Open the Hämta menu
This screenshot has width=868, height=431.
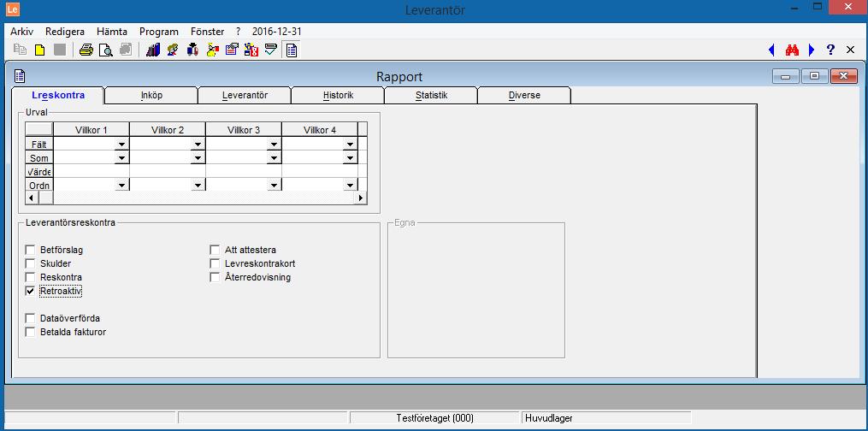click(112, 32)
